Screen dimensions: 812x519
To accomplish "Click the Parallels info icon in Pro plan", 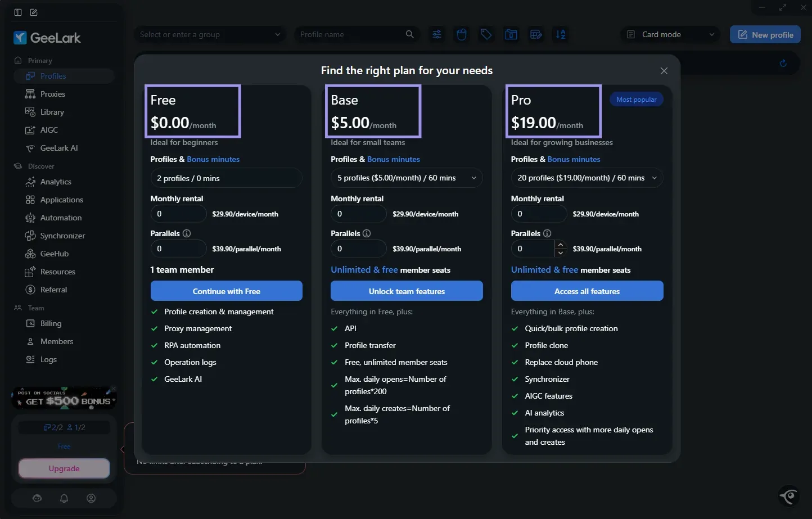I will 547,233.
